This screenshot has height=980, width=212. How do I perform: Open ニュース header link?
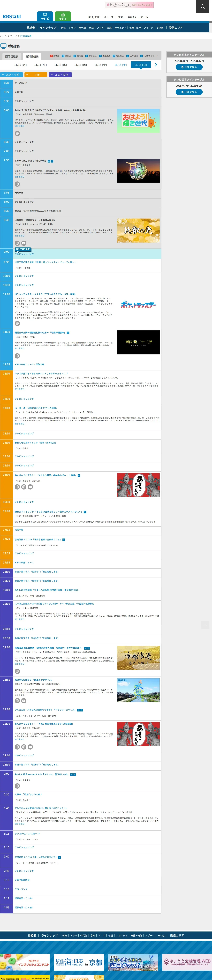(109, 17)
